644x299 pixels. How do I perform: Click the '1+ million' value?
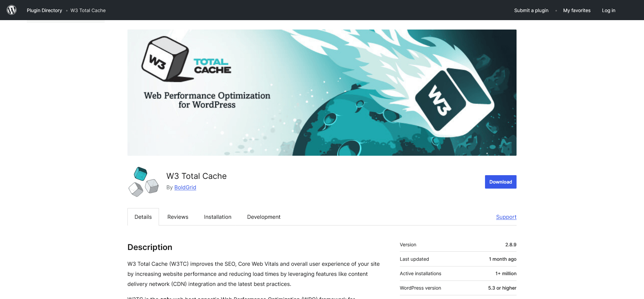506,273
